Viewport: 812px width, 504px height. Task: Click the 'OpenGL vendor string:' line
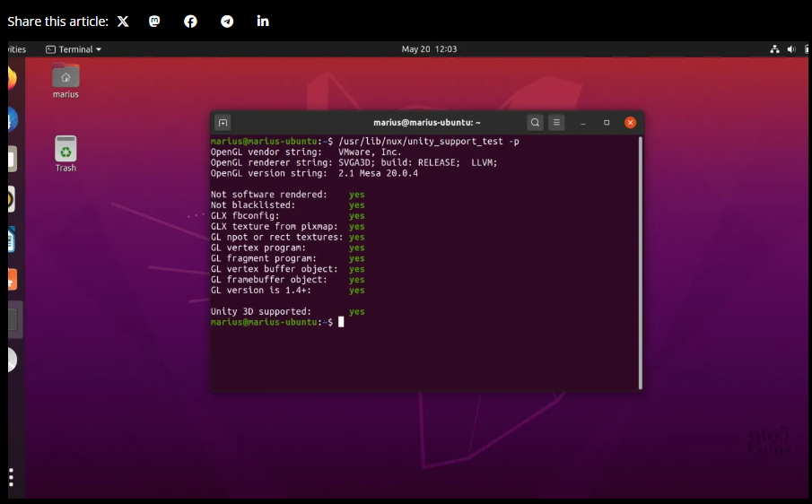[x=306, y=152]
